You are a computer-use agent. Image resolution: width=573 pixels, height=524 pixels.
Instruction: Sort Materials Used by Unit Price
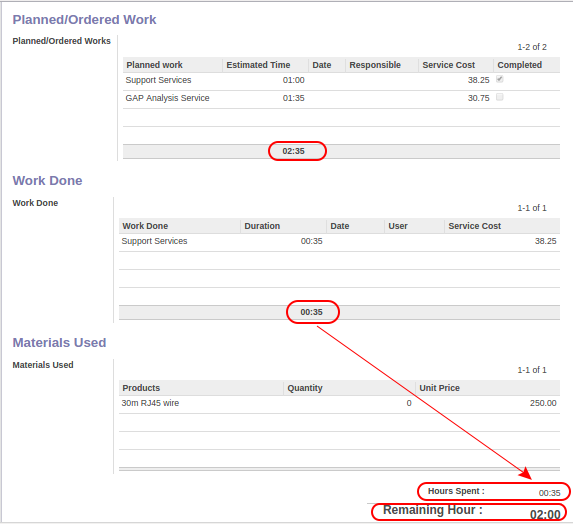coord(439,388)
